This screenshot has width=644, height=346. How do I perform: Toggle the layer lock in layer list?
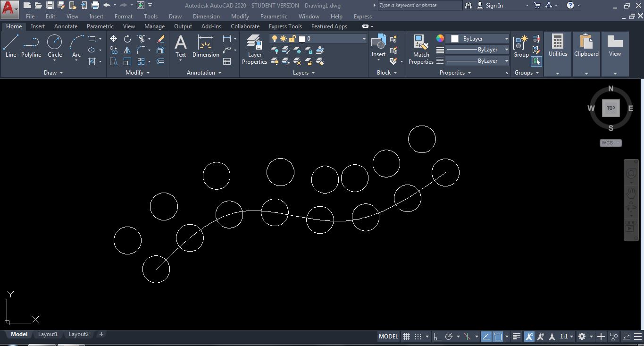tap(291, 38)
